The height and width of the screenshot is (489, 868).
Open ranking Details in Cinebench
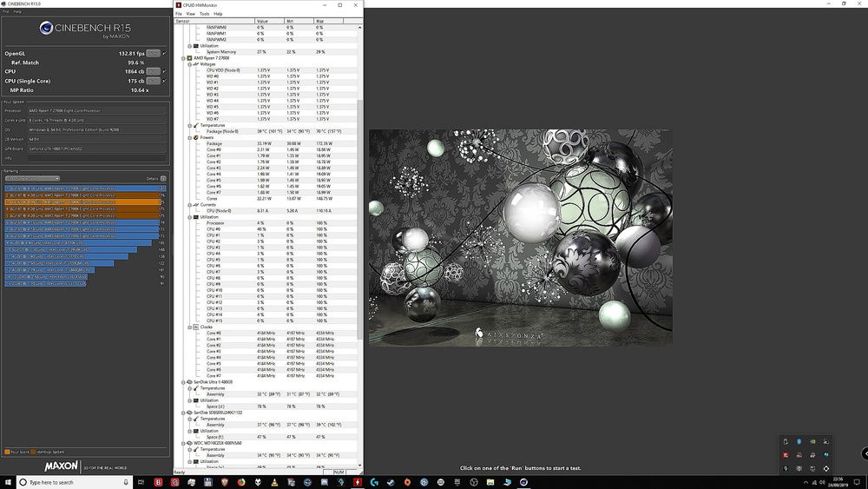click(163, 178)
